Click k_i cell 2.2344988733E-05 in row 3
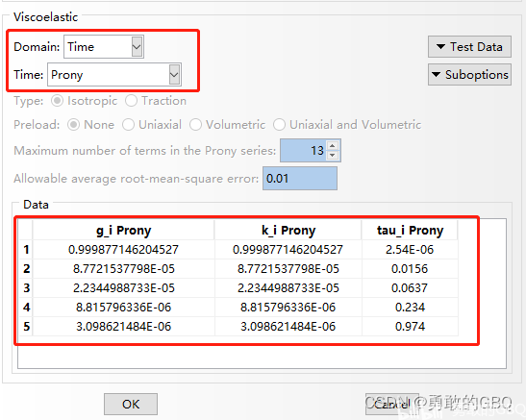Screen dimensions: 526x420 click(x=288, y=288)
